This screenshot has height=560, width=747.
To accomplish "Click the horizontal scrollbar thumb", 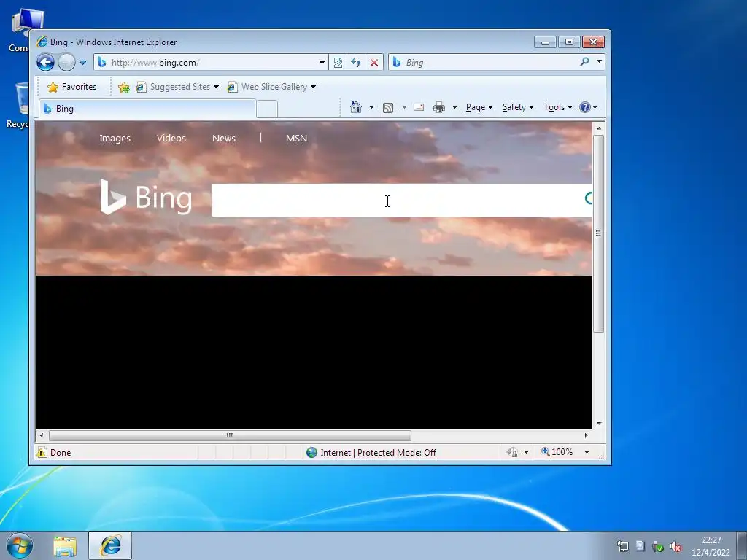I will [x=230, y=435].
